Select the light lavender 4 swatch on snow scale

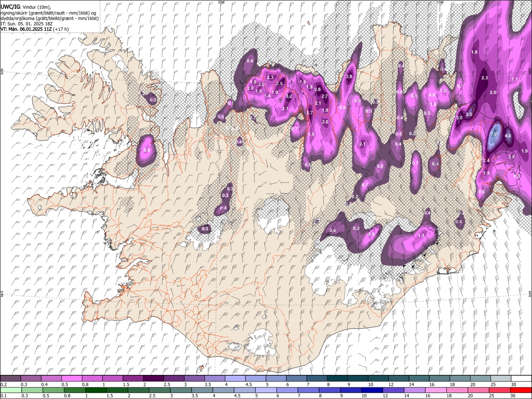235,379
